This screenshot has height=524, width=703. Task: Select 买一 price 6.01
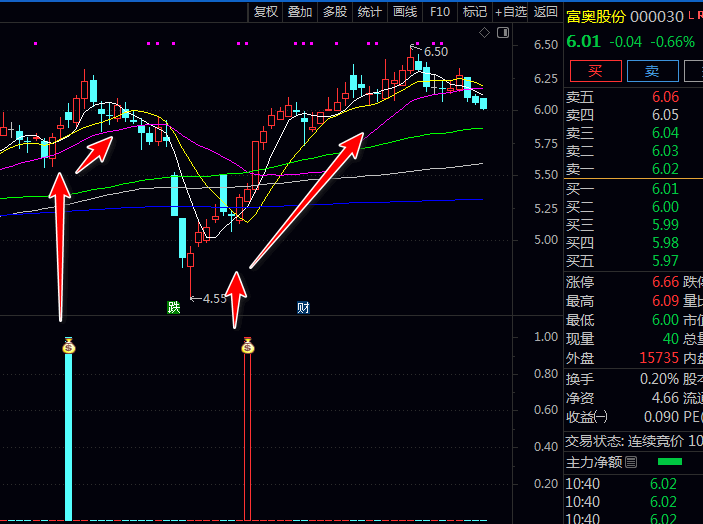[x=665, y=189]
